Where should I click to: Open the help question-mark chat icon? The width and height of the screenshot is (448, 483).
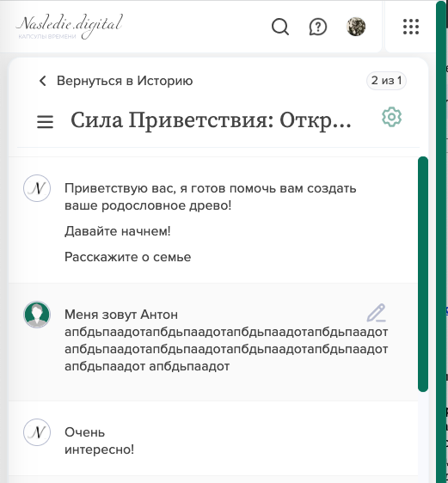pos(317,27)
